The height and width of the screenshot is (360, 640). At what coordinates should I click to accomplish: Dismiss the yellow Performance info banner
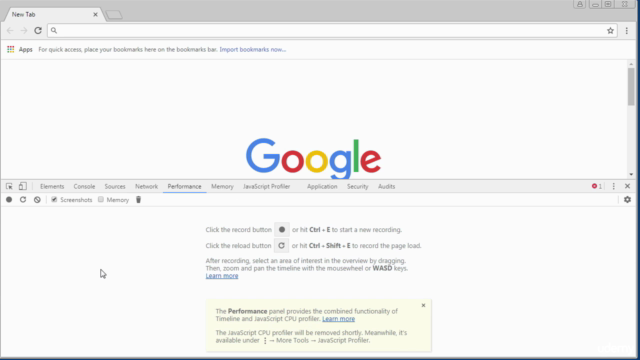[x=423, y=305]
